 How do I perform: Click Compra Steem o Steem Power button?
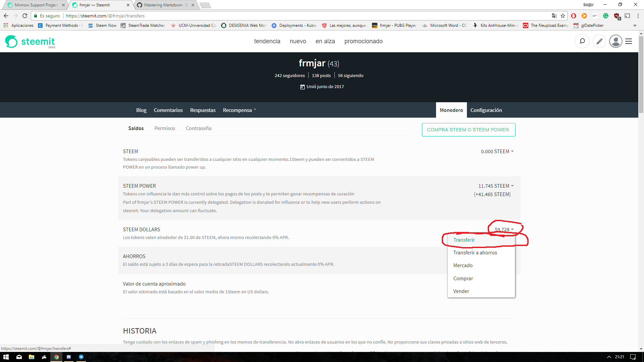(468, 130)
